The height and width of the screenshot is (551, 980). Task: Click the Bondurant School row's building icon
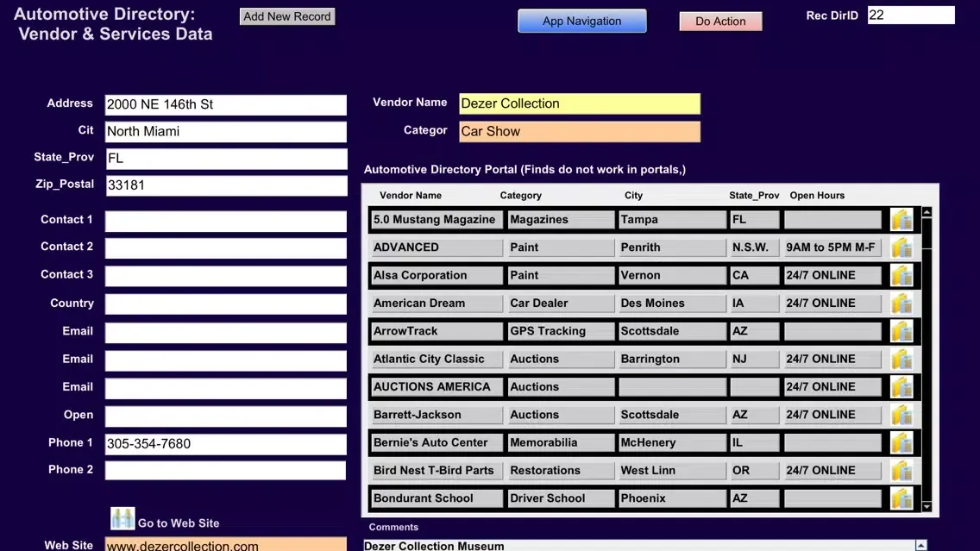point(901,498)
